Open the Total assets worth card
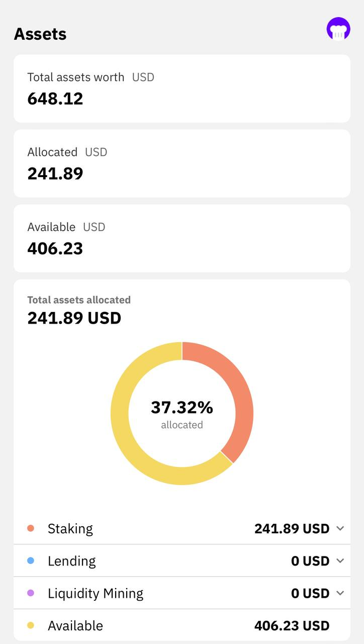Viewport: 364px width, 644px height. tap(182, 89)
